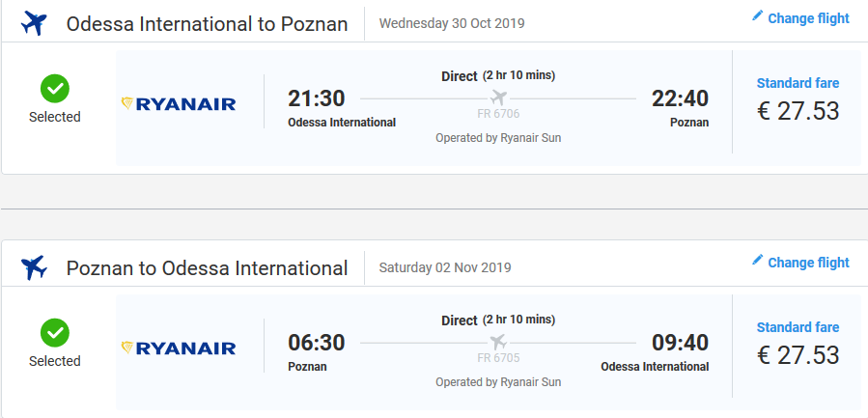Image resolution: width=868 pixels, height=418 pixels.
Task: Click Change flight for Saturday 02 Nov 2019
Action: [808, 263]
